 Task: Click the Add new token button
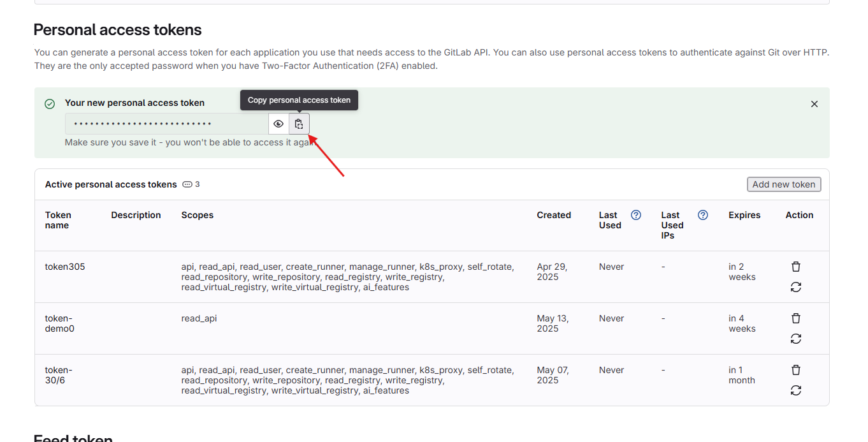(x=783, y=184)
